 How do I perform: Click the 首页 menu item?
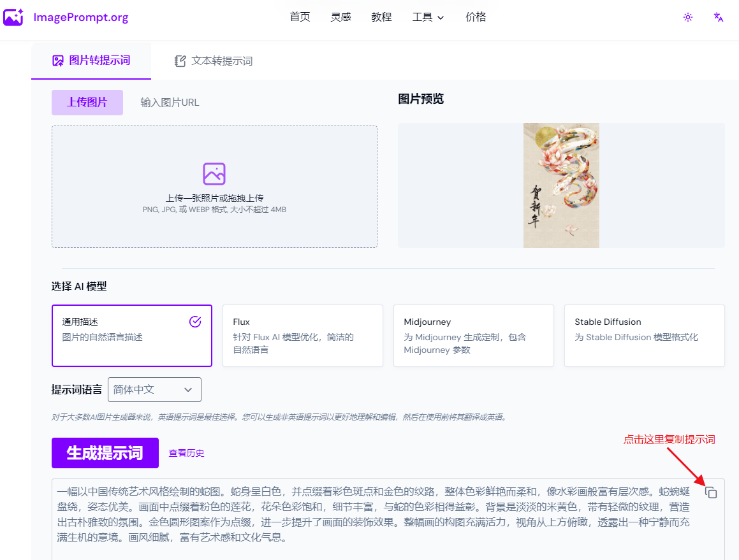click(x=300, y=17)
